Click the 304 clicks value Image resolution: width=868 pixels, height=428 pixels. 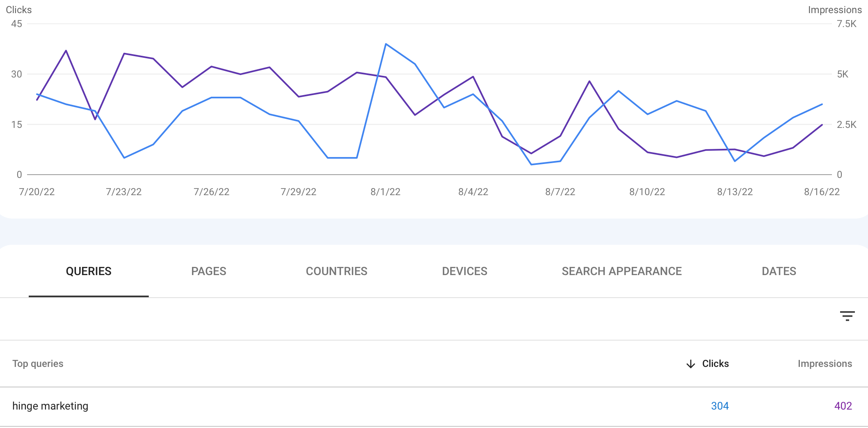point(720,406)
